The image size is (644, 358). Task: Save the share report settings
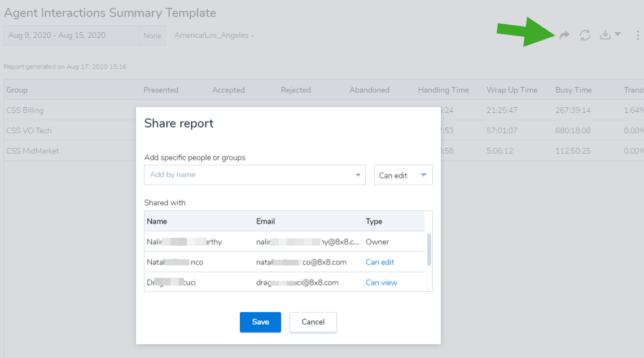(260, 322)
